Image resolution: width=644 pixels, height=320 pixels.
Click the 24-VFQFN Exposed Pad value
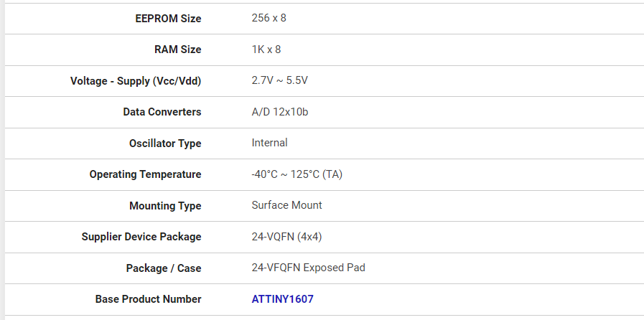pyautogui.click(x=308, y=268)
